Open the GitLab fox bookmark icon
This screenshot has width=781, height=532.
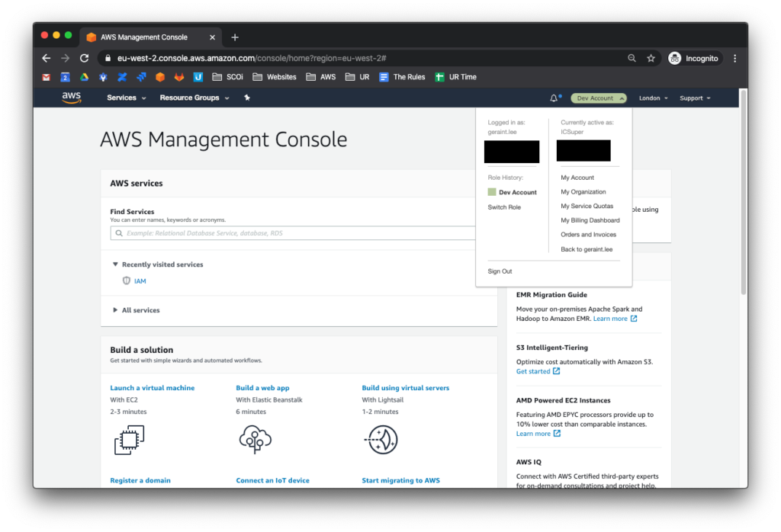[x=178, y=77]
